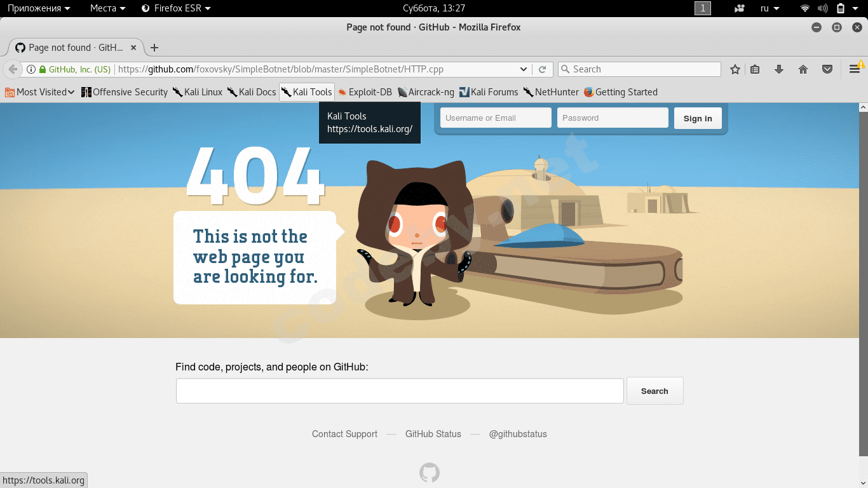
Task: Open the NetHunter bookmark
Action: (551, 92)
